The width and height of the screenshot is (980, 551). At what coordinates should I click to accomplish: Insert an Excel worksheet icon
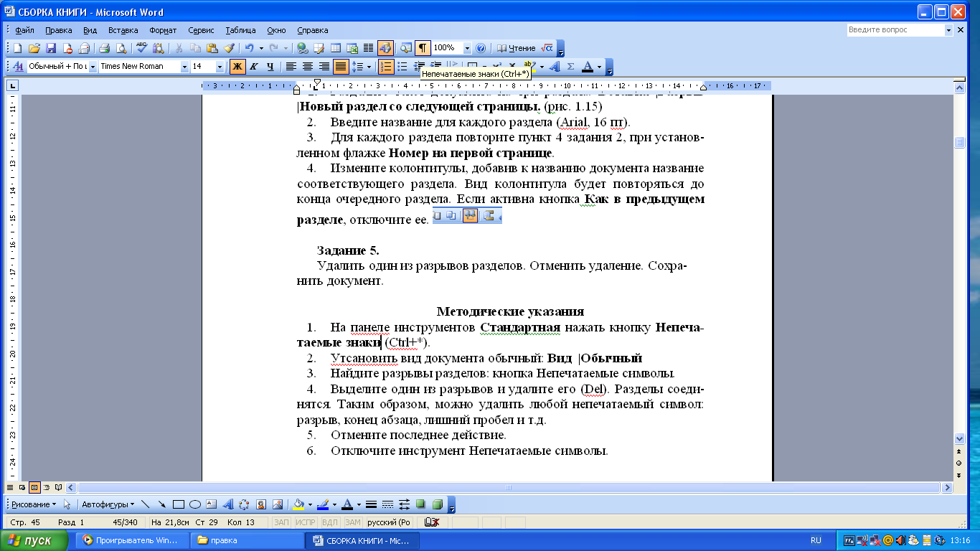352,48
